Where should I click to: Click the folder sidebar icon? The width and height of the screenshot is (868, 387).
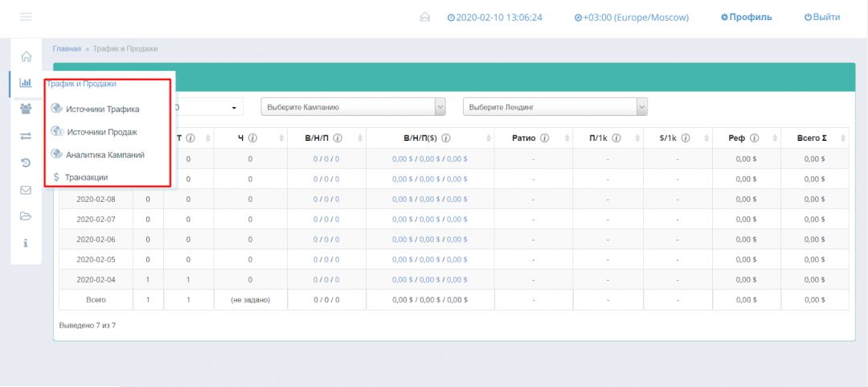pyautogui.click(x=26, y=216)
